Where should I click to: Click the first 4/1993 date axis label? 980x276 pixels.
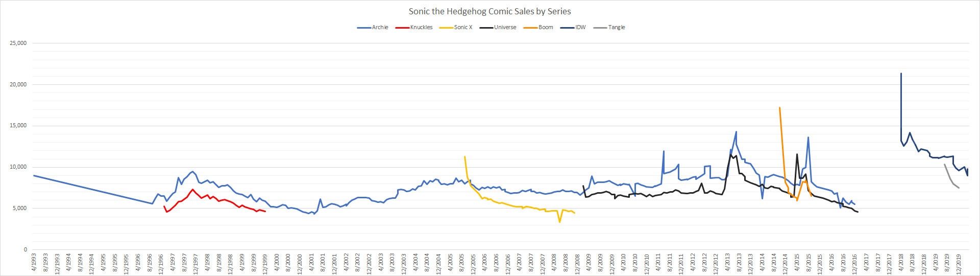(x=34, y=262)
